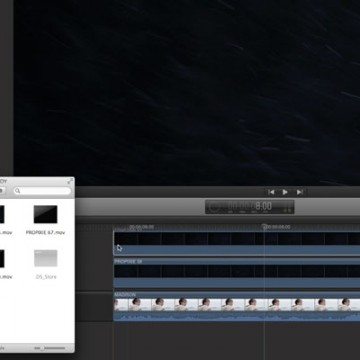Screen dimensions: 360x360
Task: Select the PROPIXIE 67.mov file thumbnail
Action: 45,214
